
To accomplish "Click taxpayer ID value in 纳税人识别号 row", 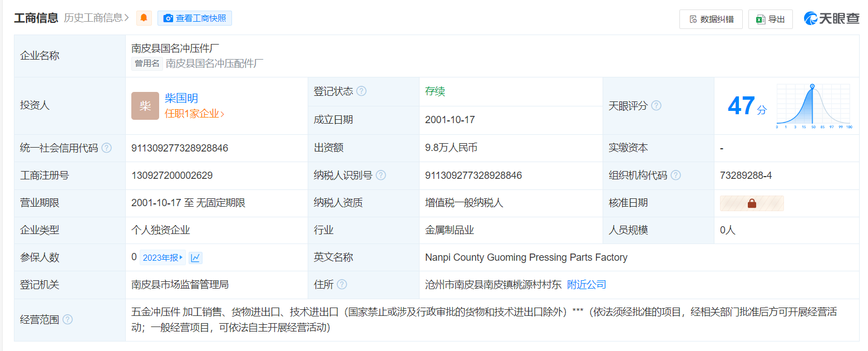I will click(x=474, y=175).
